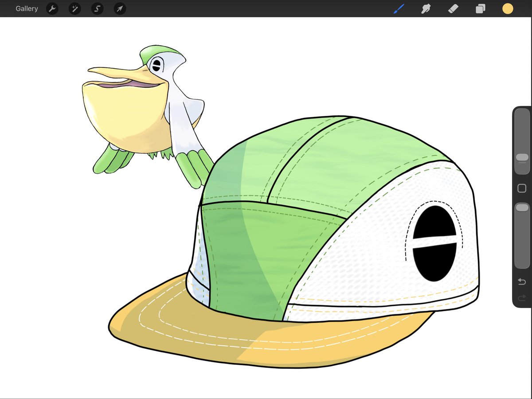Viewport: 532px width, 399px height.
Task: Select the Brush tool
Action: point(399,8)
